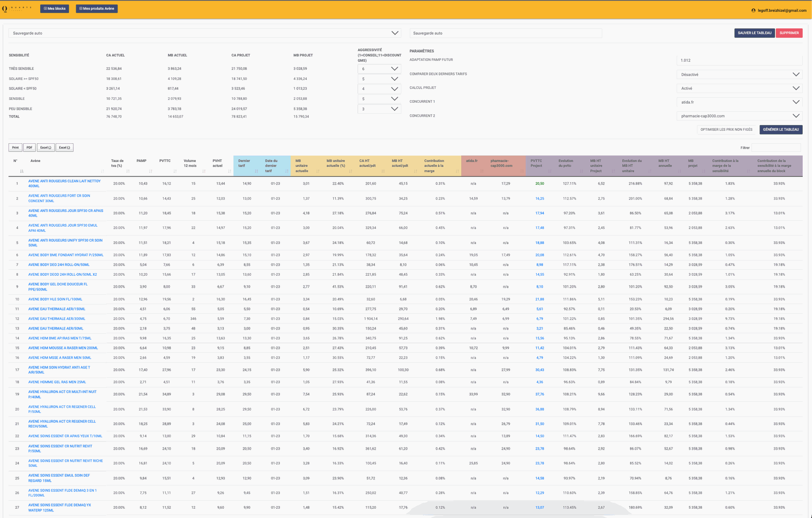812x518 pixels.
Task: Open Mes blocks menu
Action: 55,8
